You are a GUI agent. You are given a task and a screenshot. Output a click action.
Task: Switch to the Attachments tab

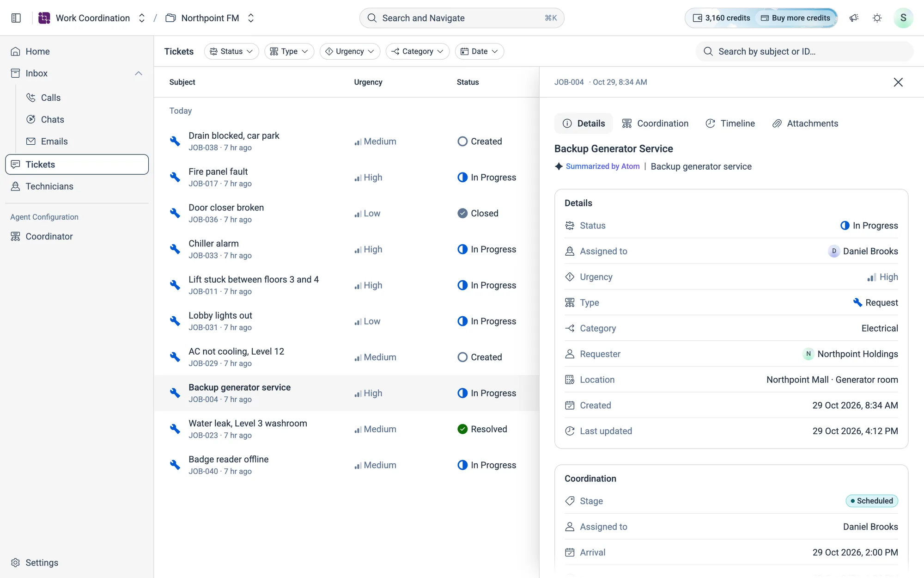click(x=805, y=123)
